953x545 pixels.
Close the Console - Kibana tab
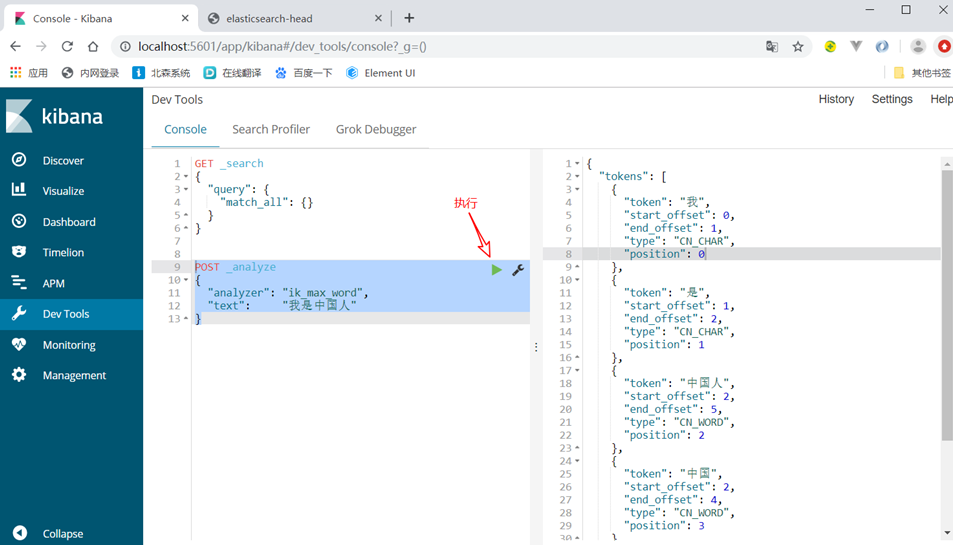point(185,18)
